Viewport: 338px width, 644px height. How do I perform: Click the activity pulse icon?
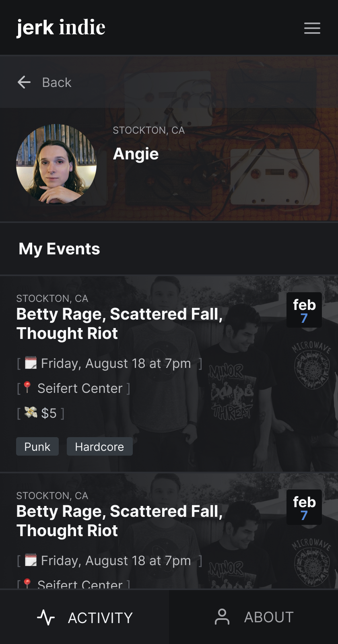(x=46, y=617)
